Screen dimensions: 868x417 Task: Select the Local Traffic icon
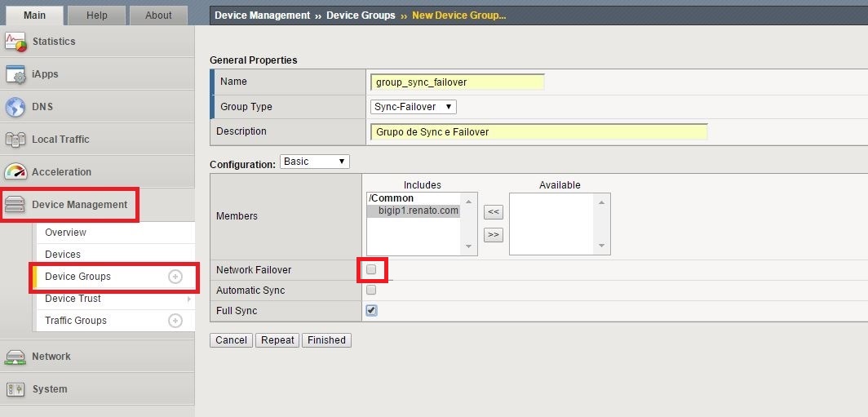click(15, 140)
